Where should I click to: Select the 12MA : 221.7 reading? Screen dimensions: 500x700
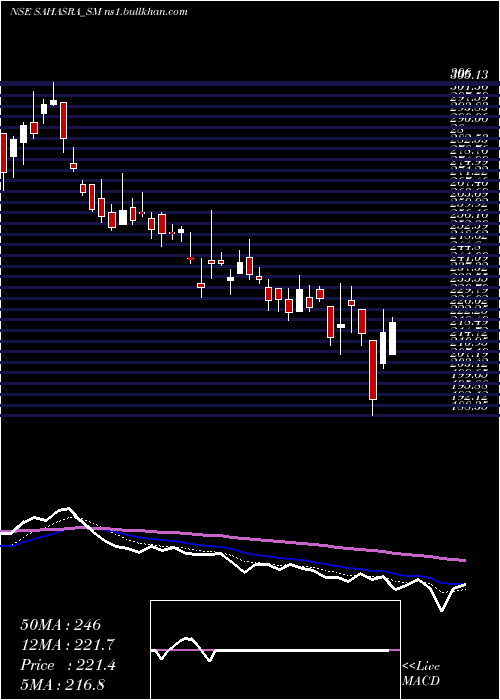tap(67, 645)
